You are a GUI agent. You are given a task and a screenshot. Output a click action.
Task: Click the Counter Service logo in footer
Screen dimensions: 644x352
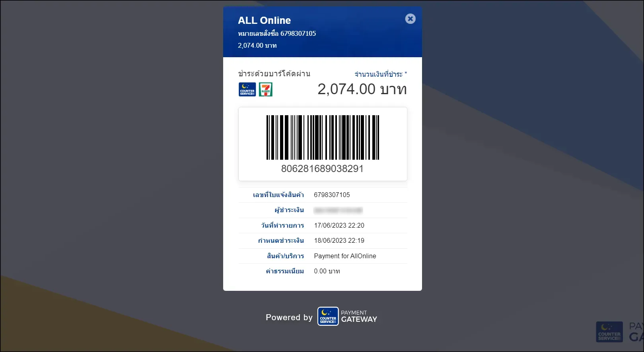(328, 316)
